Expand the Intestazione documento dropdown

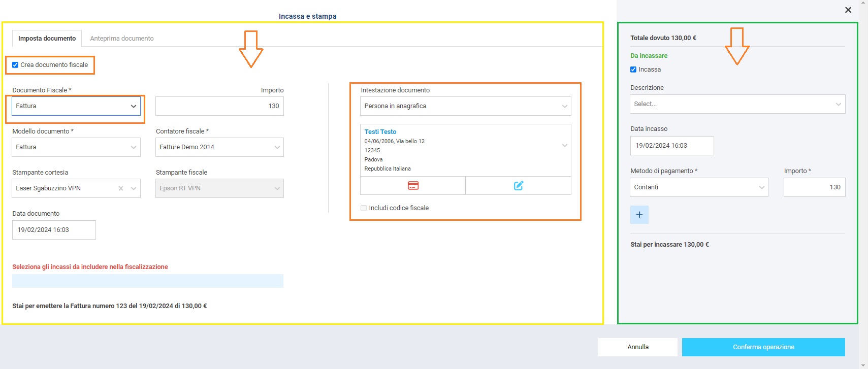465,106
